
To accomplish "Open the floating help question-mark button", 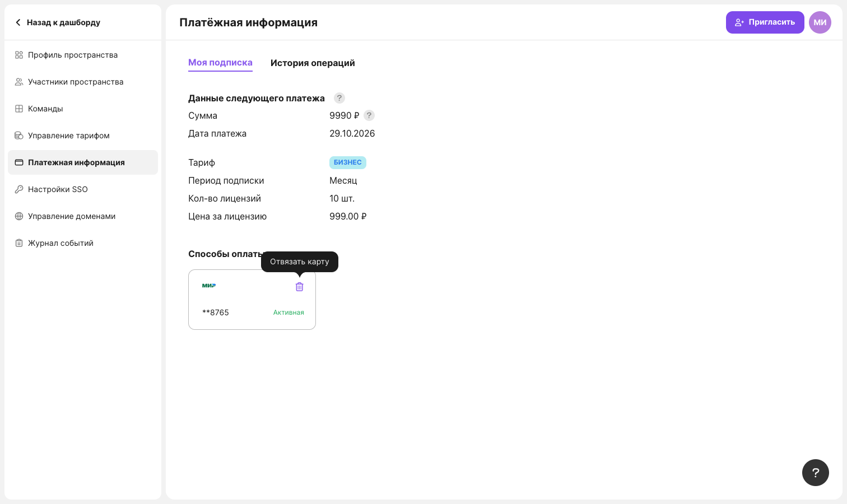I will [x=816, y=473].
